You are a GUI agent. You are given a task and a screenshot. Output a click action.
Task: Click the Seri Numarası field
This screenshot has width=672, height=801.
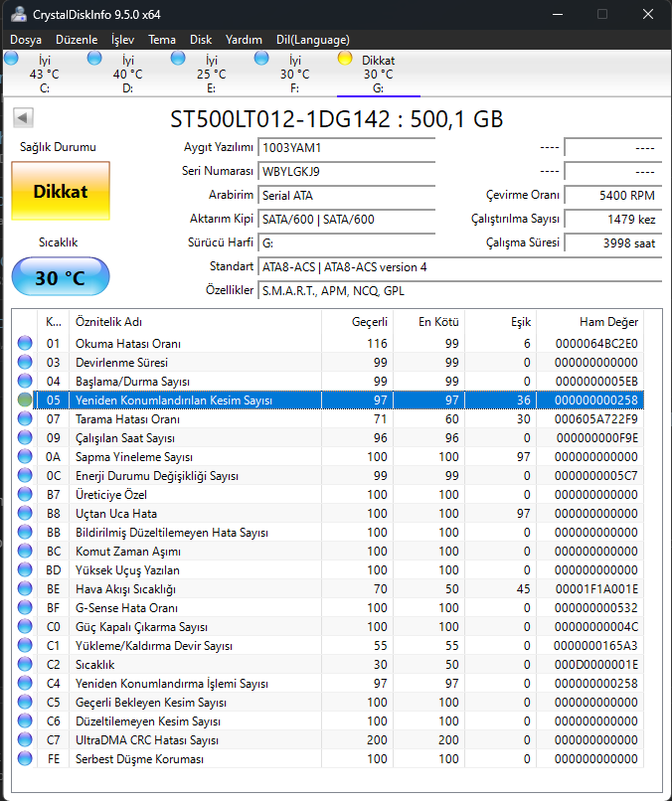pos(346,171)
